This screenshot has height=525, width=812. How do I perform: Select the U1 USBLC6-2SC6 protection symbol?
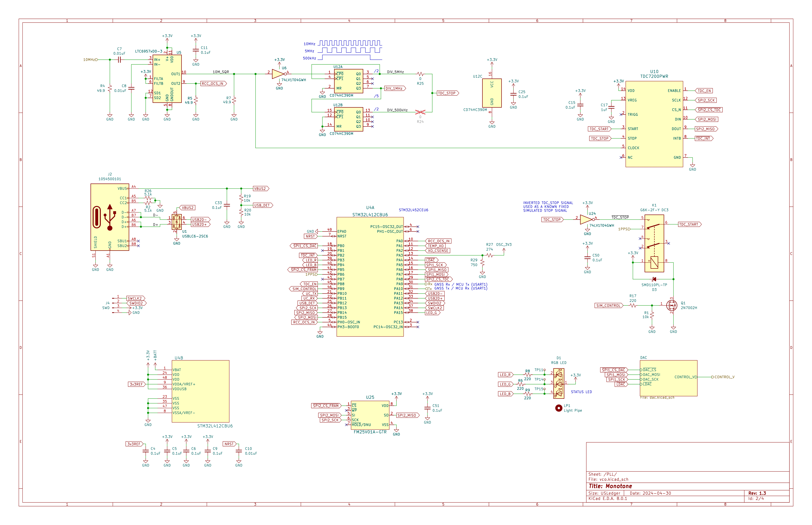177,222
